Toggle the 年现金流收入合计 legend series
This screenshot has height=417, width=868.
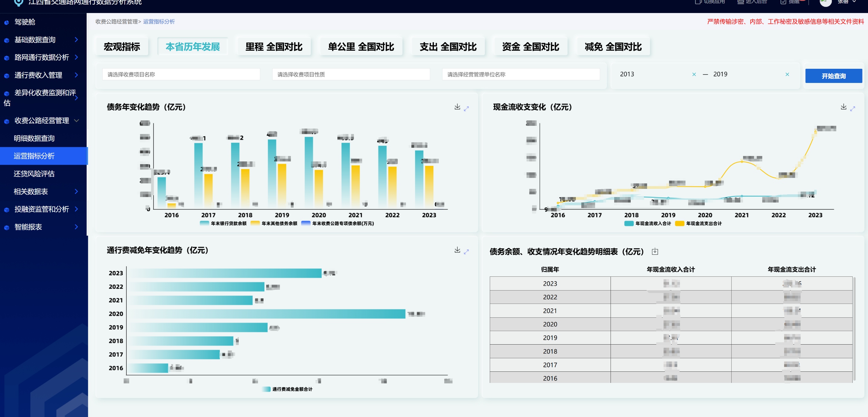click(x=648, y=223)
